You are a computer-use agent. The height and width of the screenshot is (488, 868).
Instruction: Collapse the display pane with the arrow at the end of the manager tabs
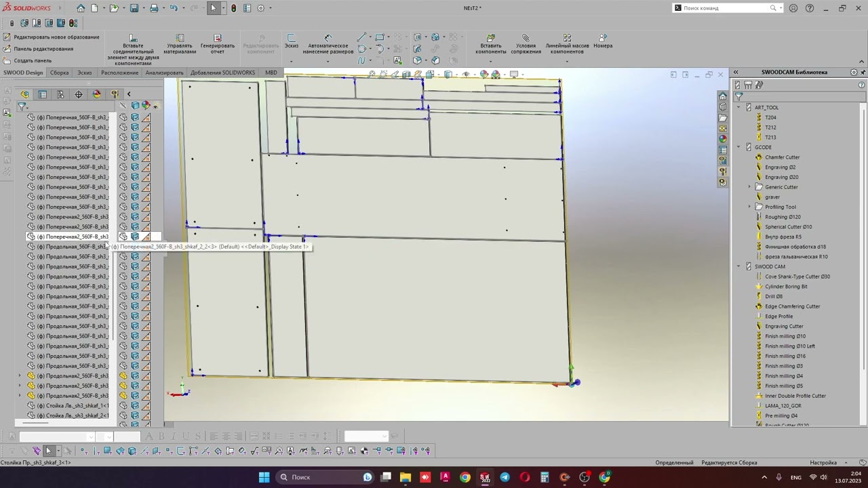129,94
